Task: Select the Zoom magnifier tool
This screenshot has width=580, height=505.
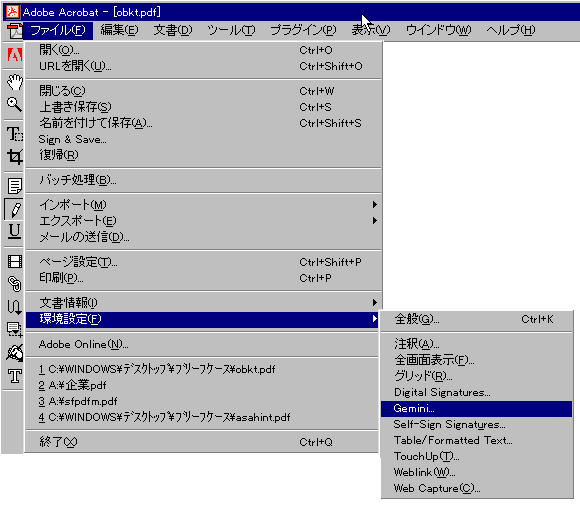Action: [15, 104]
